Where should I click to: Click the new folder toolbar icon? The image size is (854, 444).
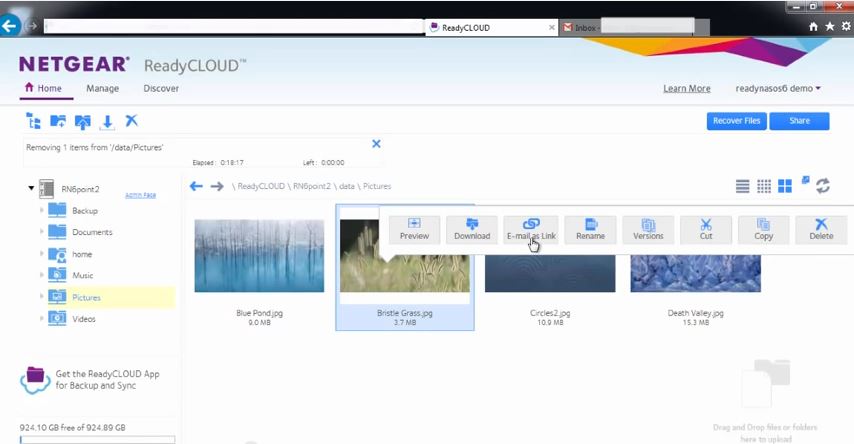[58, 121]
